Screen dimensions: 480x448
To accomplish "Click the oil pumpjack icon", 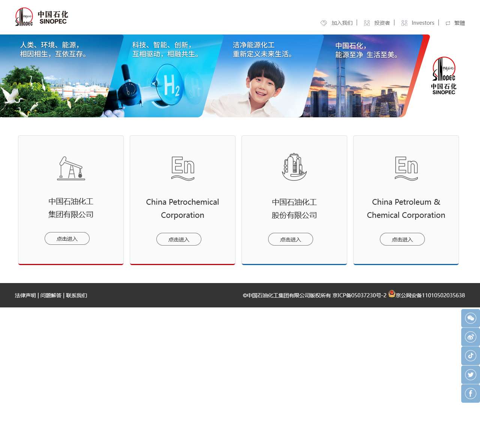I will (71, 168).
